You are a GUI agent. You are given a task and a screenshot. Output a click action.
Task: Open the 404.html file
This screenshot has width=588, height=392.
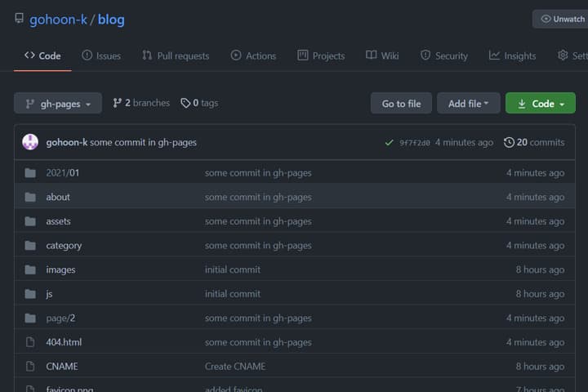coord(64,342)
